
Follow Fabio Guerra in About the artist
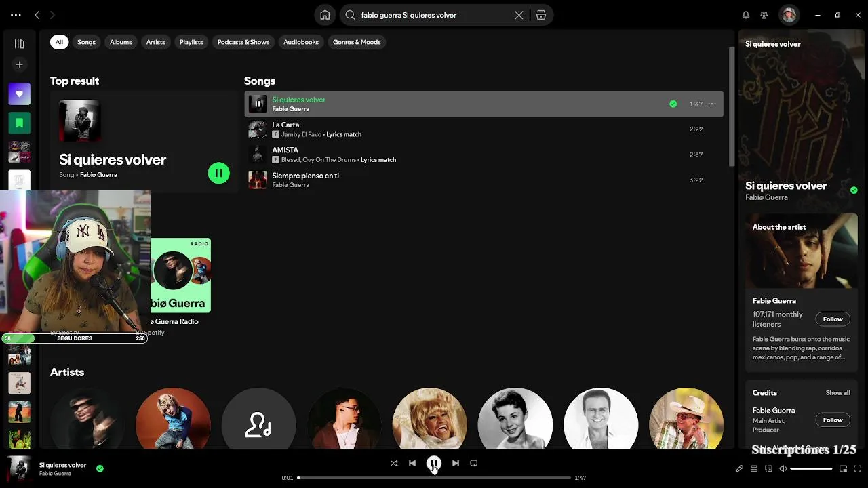click(833, 319)
